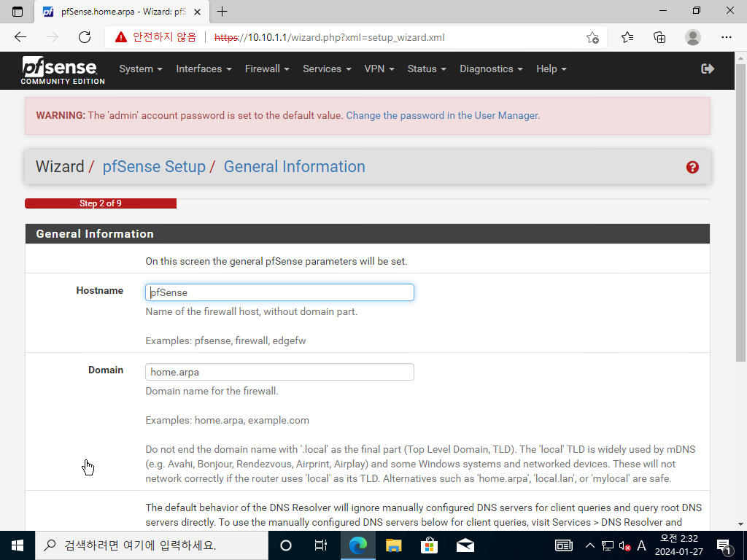The image size is (747, 560).
Task: Open the browser favorites list icon
Action: tap(627, 37)
